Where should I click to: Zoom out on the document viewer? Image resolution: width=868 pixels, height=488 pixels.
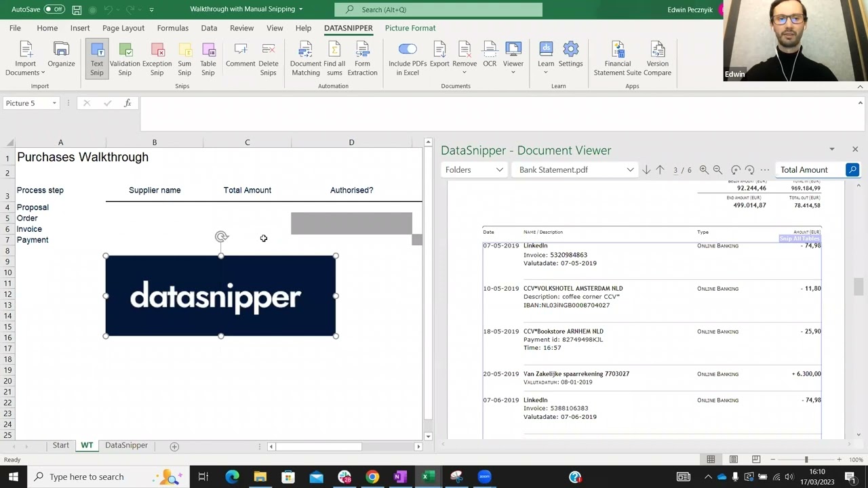coord(717,170)
